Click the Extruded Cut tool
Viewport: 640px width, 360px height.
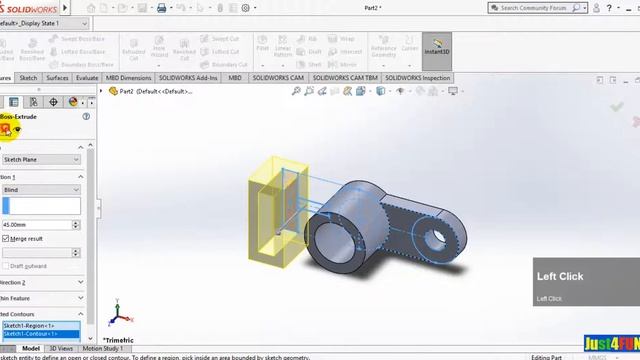pos(133,49)
